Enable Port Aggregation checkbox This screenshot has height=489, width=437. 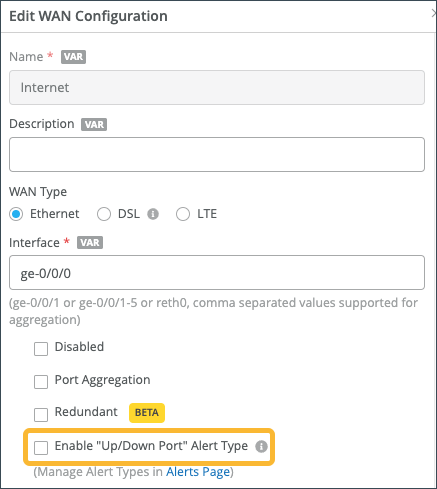[41, 382]
